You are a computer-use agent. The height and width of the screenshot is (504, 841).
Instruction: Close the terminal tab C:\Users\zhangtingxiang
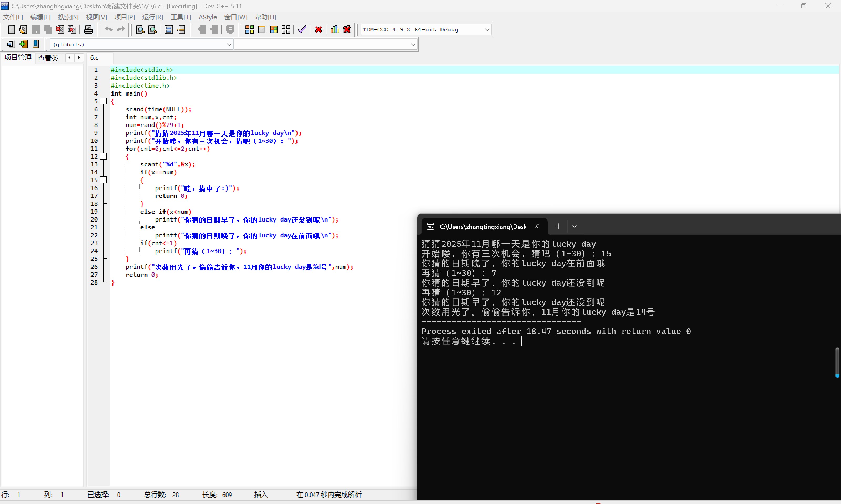pos(536,226)
